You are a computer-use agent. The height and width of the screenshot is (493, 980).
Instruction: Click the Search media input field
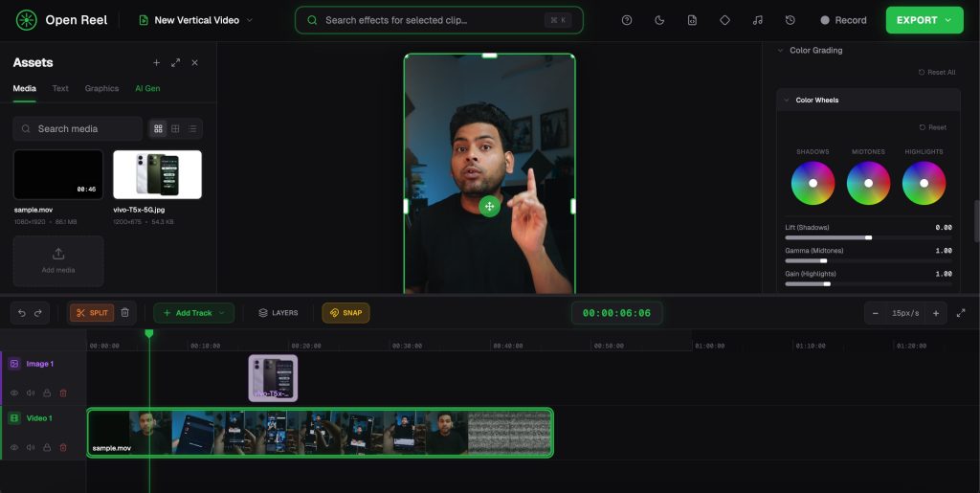point(78,128)
